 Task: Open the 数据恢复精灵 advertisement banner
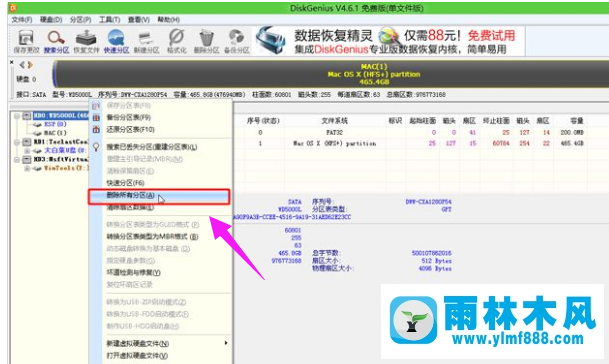click(388, 41)
